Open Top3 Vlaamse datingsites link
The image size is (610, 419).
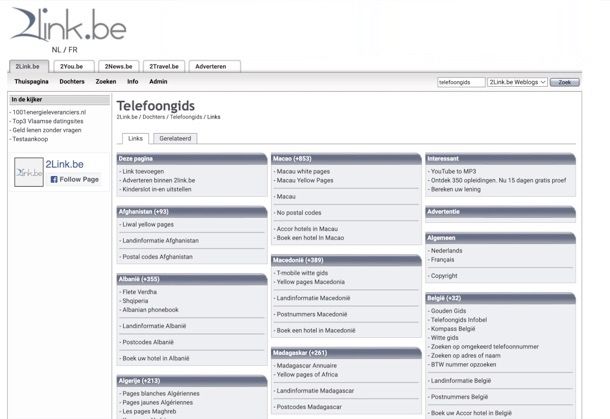point(48,121)
